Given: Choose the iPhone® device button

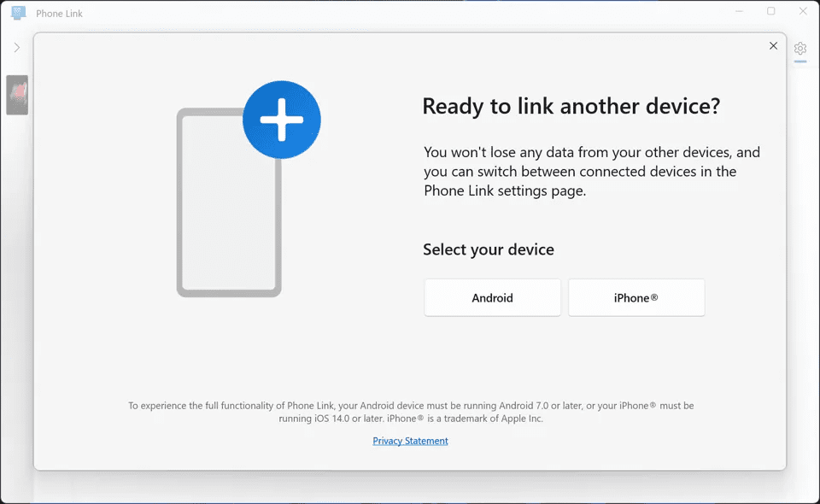Looking at the screenshot, I should coord(636,297).
